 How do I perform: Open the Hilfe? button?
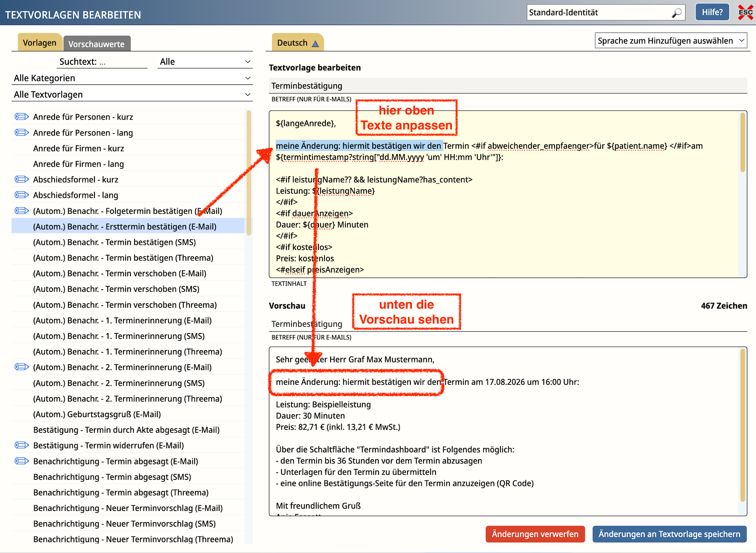712,13
